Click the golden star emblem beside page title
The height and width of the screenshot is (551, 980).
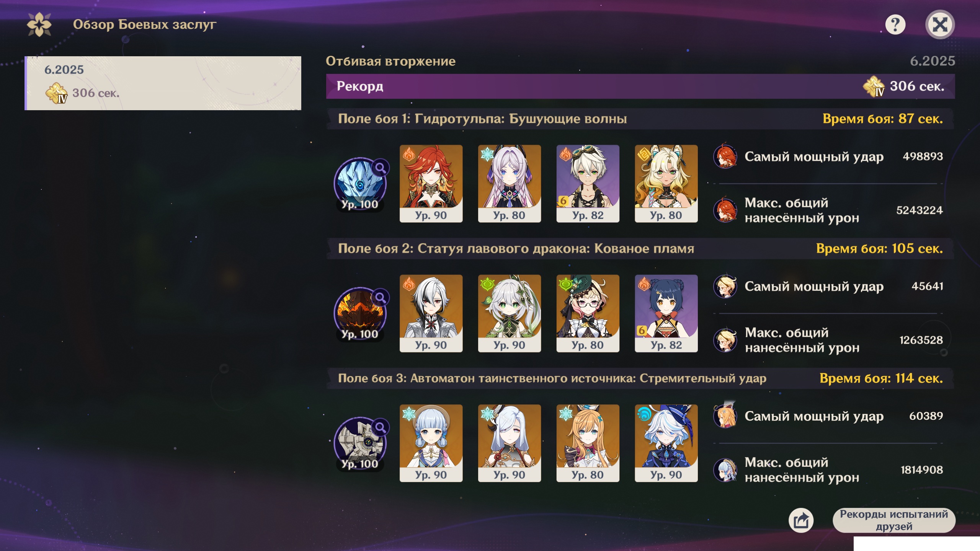point(39,24)
